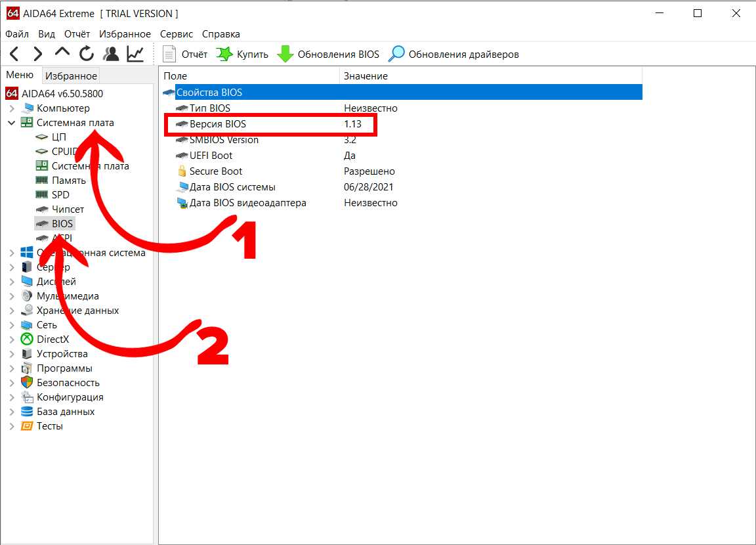Expand the Компьютер tree node
The width and height of the screenshot is (756, 545).
click(12, 108)
